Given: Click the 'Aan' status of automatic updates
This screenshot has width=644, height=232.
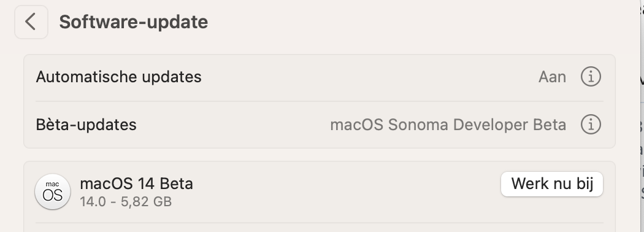Looking at the screenshot, I should (x=552, y=77).
